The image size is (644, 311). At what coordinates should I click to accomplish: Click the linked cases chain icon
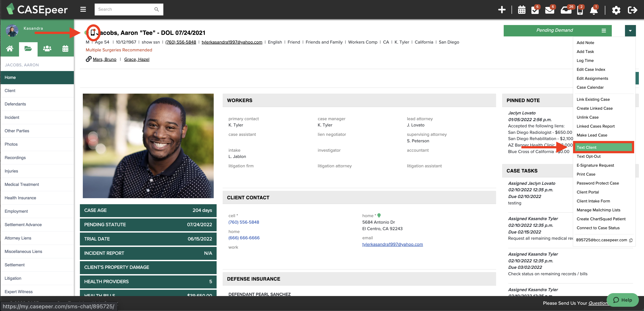(89, 59)
